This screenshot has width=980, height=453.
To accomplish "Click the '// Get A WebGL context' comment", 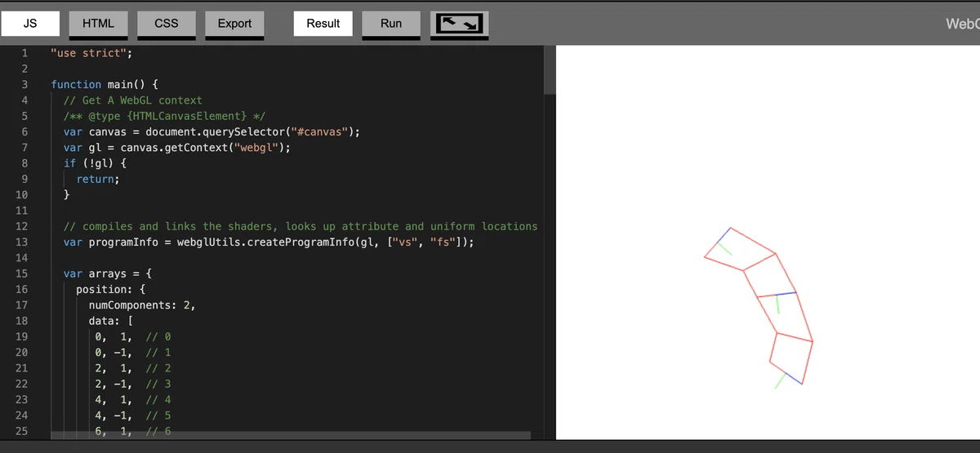I will [133, 100].
